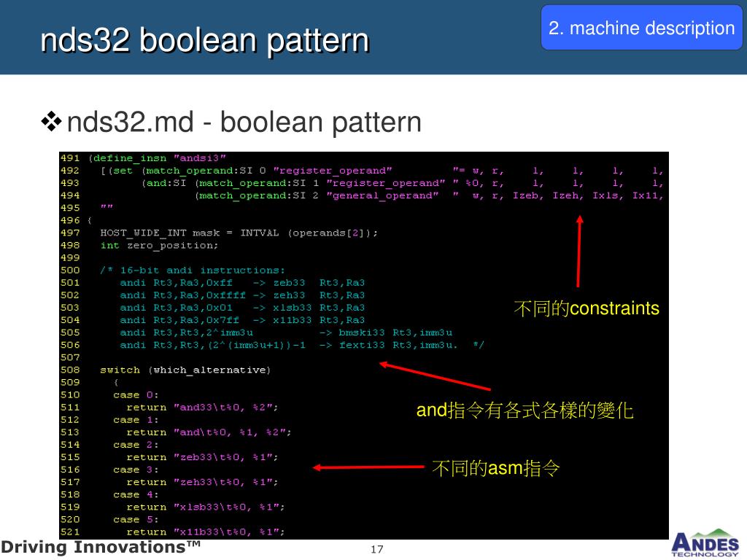Click the opening brace on line 496
Image resolution: width=747 pixels, height=560 pixels.
click(x=90, y=220)
